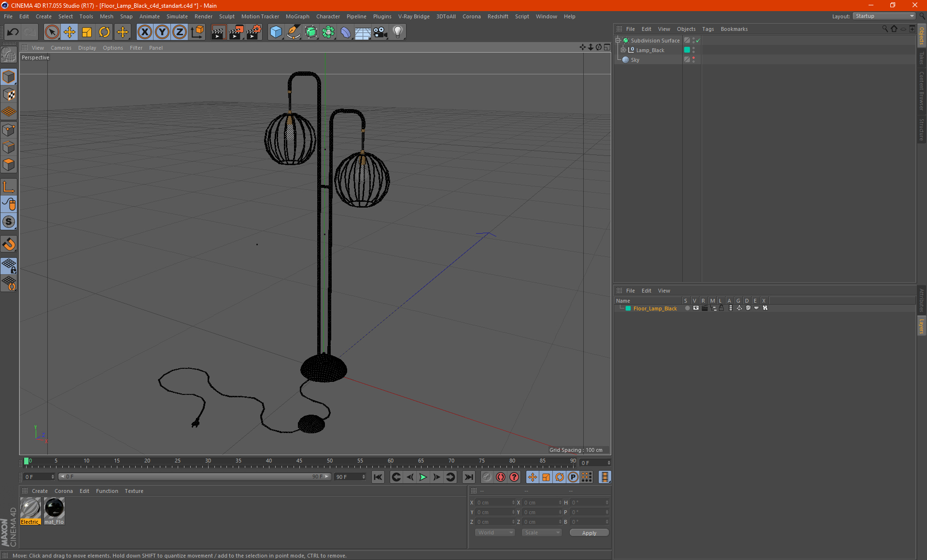Select the Sky object

pos(635,60)
